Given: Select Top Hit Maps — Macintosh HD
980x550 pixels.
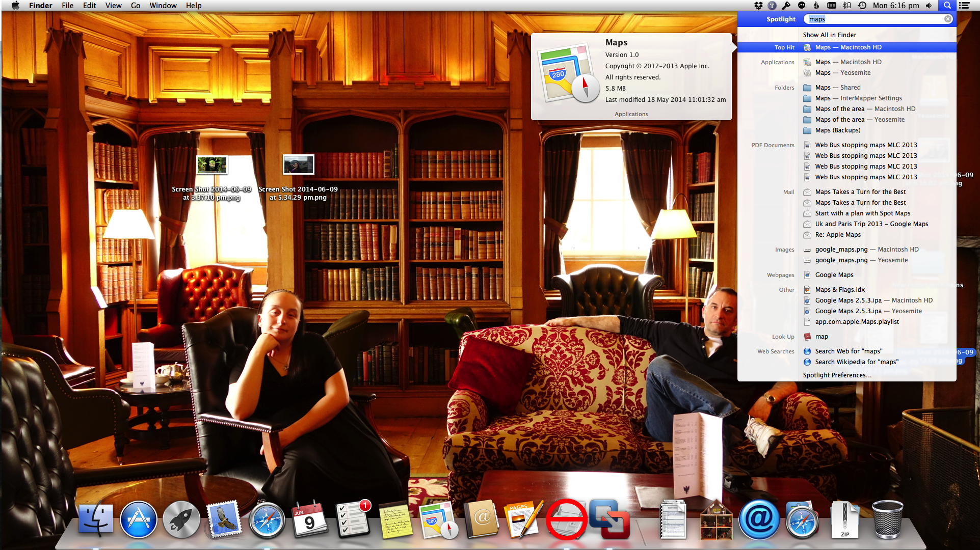Looking at the screenshot, I should 847,47.
